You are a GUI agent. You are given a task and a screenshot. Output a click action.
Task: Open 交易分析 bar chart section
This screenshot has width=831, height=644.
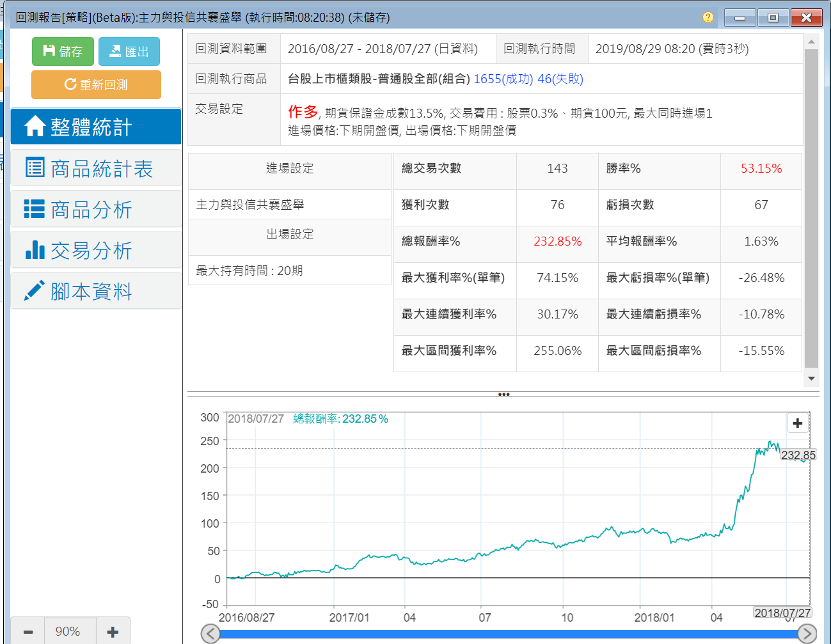96,250
